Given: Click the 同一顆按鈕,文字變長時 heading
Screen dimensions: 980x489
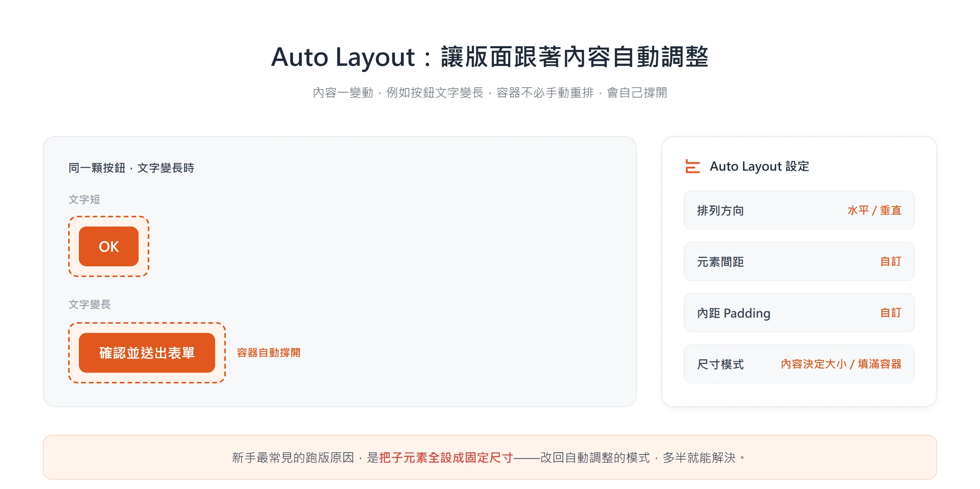Looking at the screenshot, I should coord(131,168).
